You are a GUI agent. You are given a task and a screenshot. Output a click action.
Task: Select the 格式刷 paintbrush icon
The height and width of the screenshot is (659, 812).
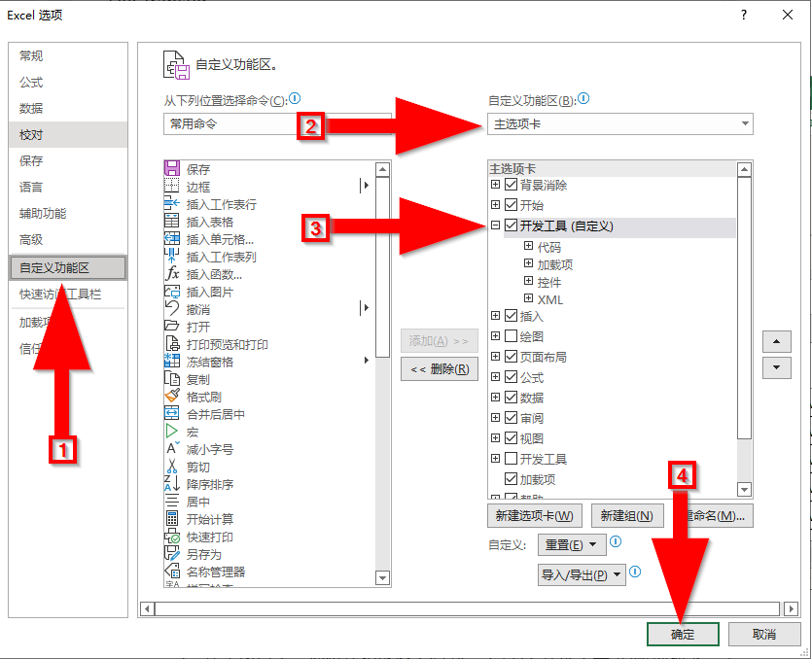(x=172, y=396)
